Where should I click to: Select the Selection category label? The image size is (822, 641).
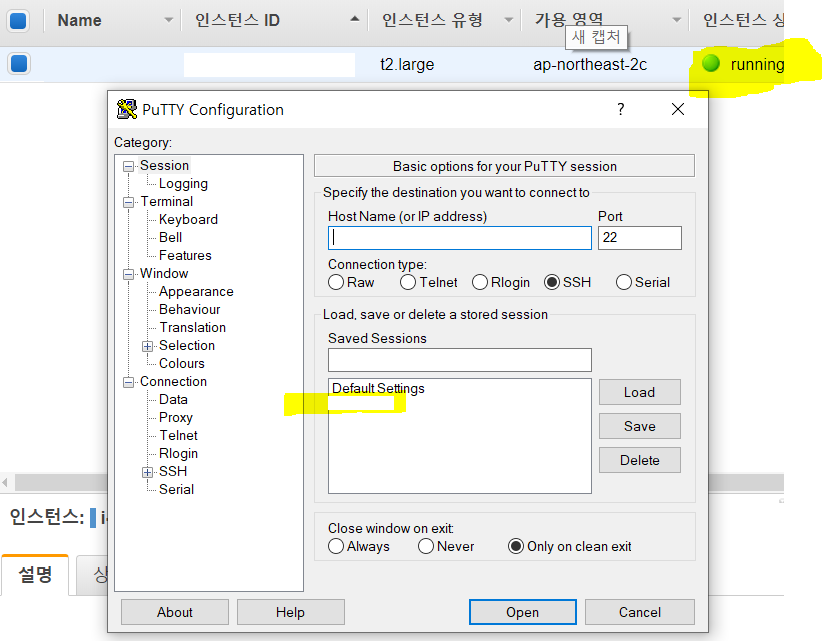pos(187,345)
